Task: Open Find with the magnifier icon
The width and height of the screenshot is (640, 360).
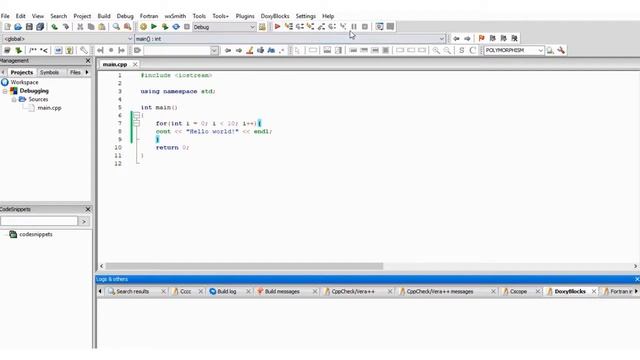Action: pos(116,27)
